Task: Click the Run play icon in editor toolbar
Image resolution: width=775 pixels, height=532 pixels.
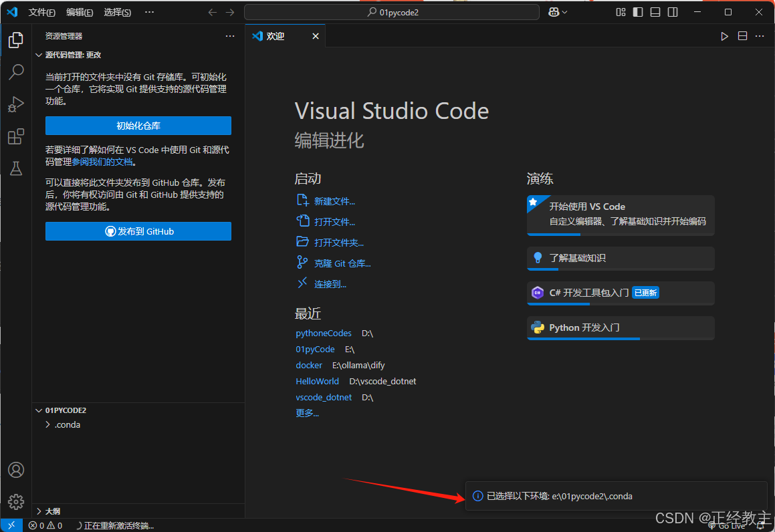Action: (725, 36)
